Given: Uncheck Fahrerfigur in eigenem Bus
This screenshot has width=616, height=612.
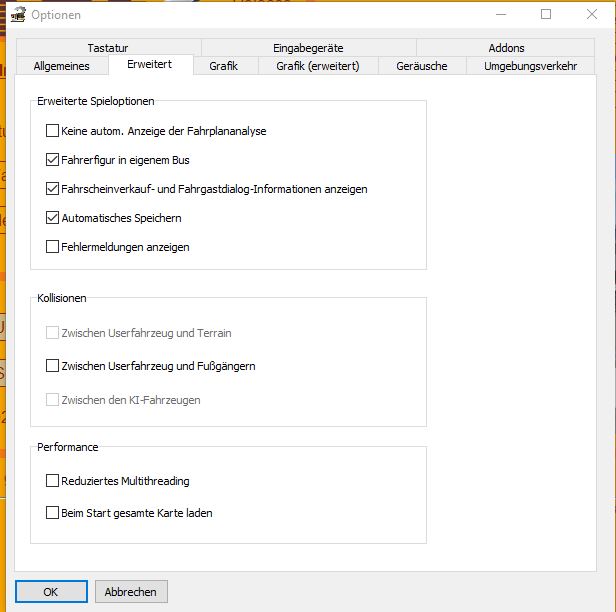Looking at the screenshot, I should [53, 160].
